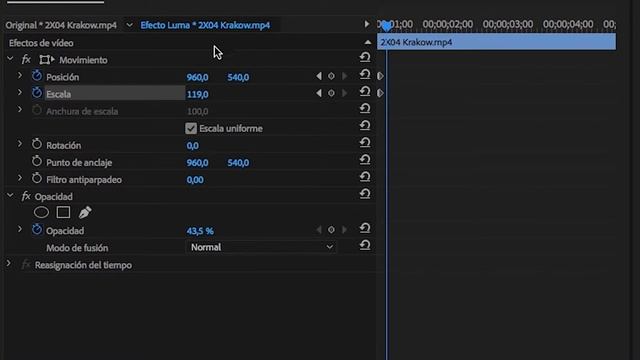Add or remove Posición keyframe

coord(331,76)
